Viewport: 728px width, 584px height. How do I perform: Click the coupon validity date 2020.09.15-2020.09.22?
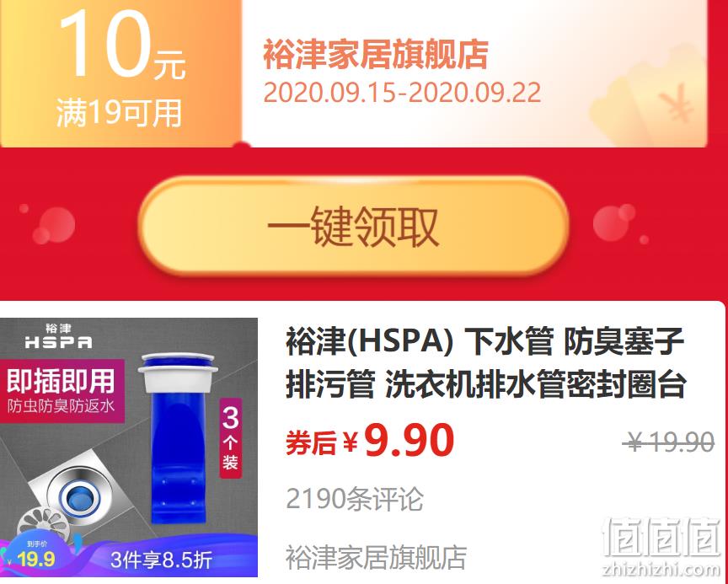(x=402, y=93)
